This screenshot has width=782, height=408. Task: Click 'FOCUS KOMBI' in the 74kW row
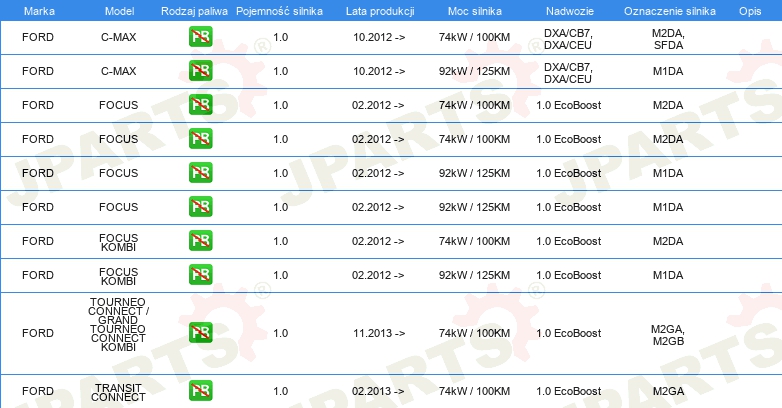(x=118, y=242)
